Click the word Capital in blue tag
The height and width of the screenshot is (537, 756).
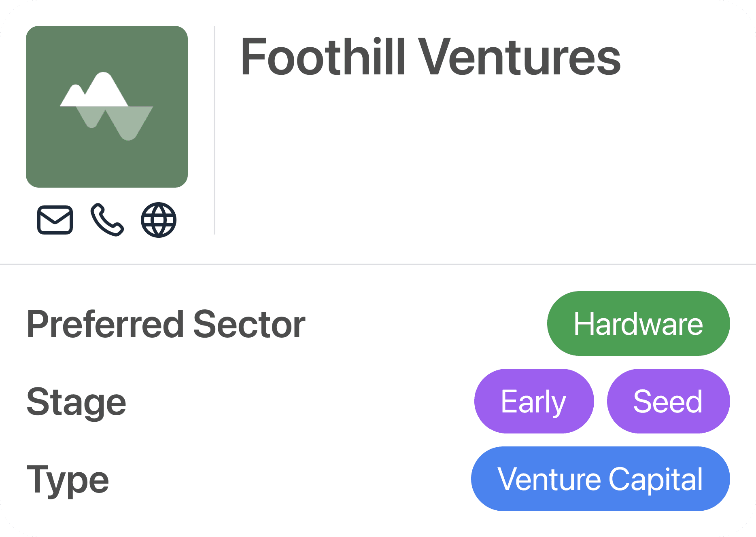(x=656, y=479)
